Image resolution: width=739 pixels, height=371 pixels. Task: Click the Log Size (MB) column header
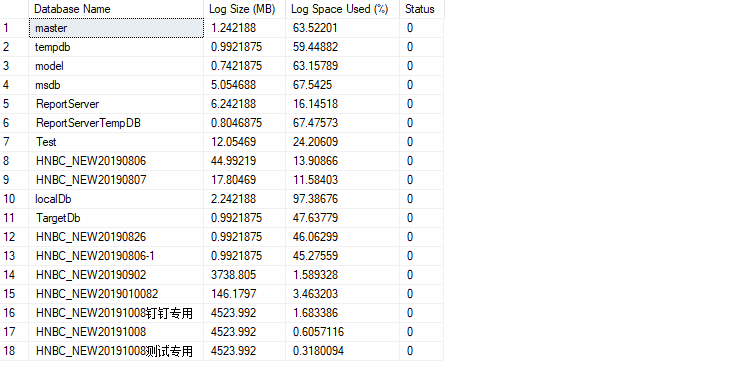(x=244, y=9)
